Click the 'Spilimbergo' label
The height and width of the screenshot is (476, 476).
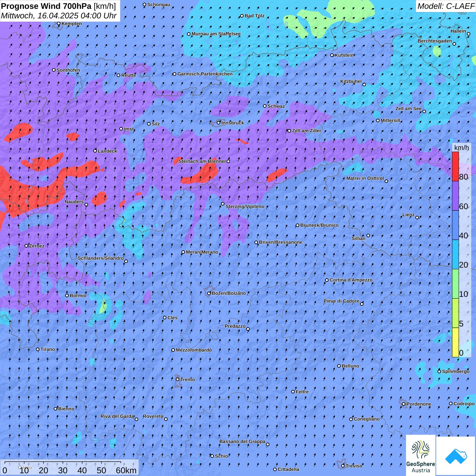[456, 371]
